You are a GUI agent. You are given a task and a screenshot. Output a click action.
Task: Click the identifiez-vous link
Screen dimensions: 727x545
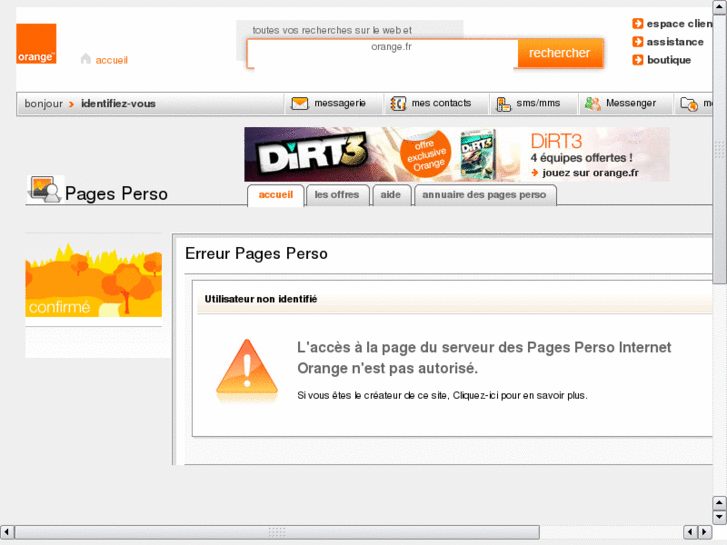118,103
